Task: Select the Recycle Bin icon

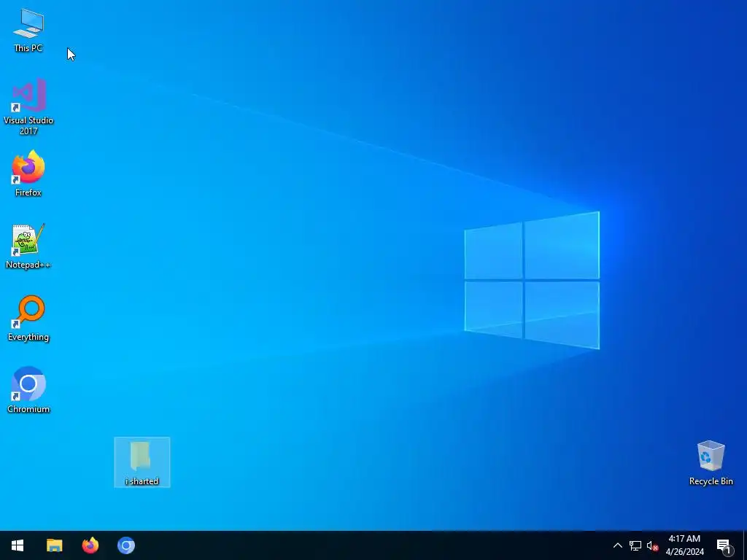Action: 711,463
